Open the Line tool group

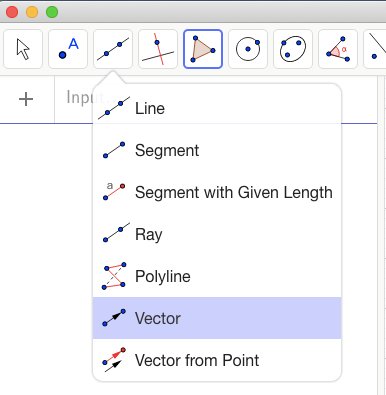point(113,49)
